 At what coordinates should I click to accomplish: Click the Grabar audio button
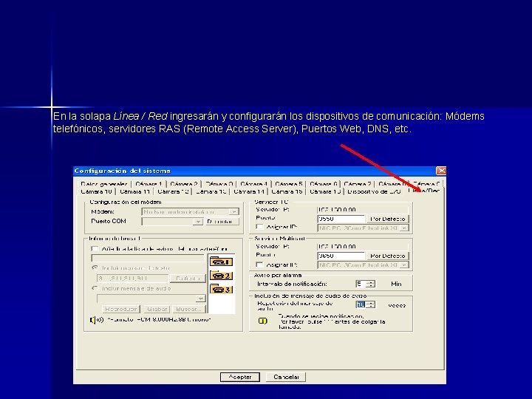[157, 309]
